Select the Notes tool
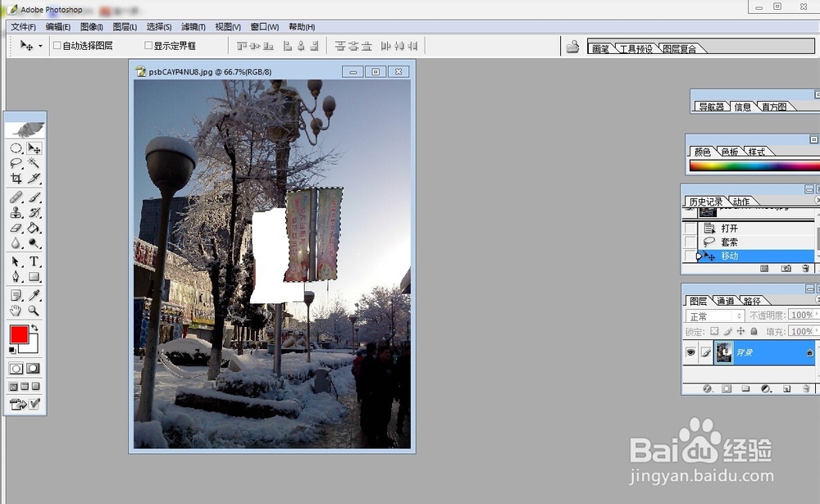 (16, 295)
